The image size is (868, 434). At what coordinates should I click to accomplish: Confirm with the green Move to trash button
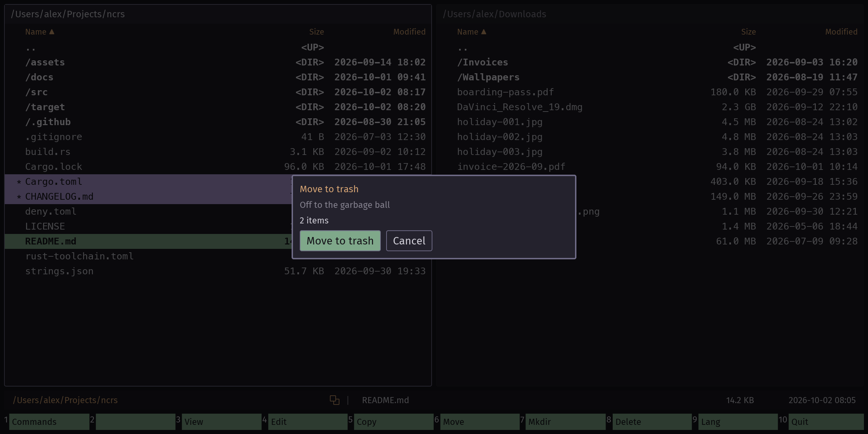point(340,241)
